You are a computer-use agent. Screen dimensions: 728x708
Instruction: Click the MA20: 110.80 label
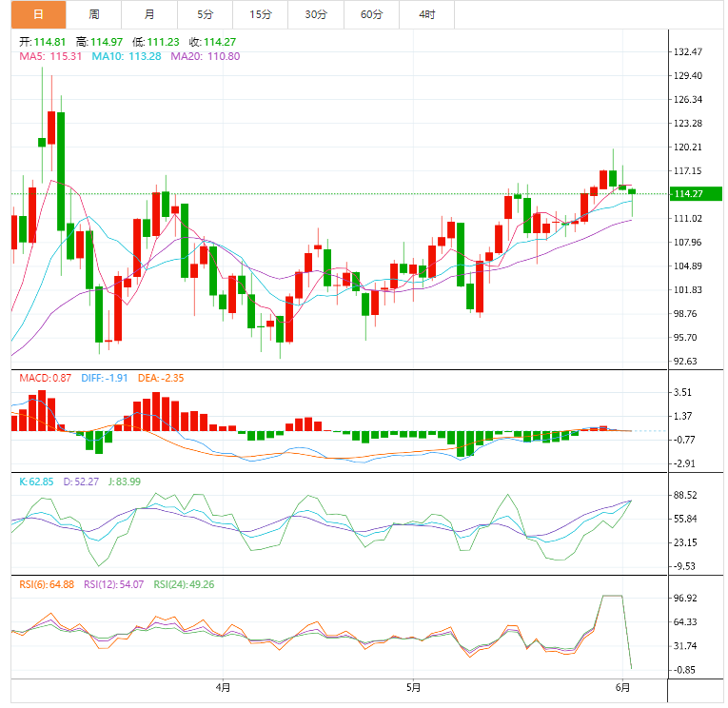[x=206, y=57]
